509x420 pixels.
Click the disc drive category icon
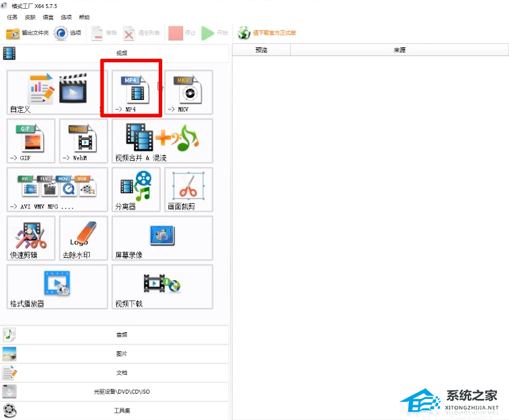[9, 392]
